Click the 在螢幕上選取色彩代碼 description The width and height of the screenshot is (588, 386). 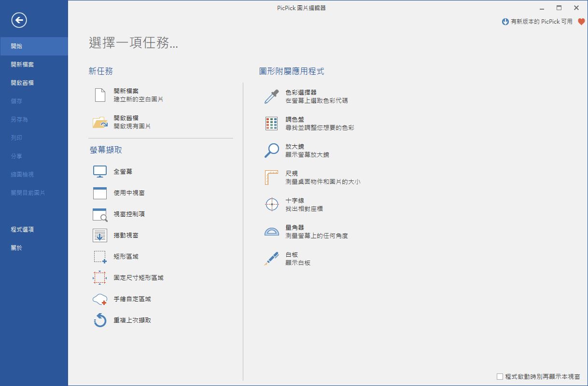pyautogui.click(x=317, y=101)
